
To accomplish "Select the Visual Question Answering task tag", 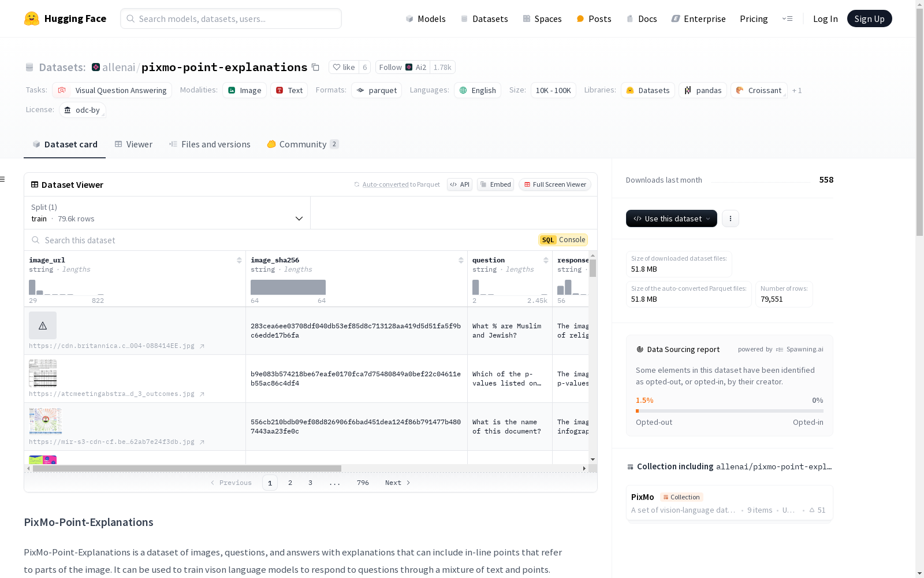I will 112,90.
